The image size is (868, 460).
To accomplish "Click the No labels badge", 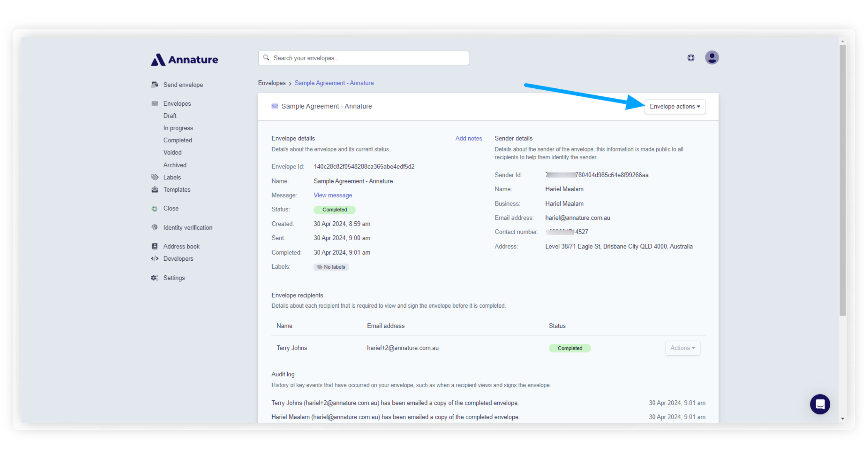I will [x=331, y=267].
